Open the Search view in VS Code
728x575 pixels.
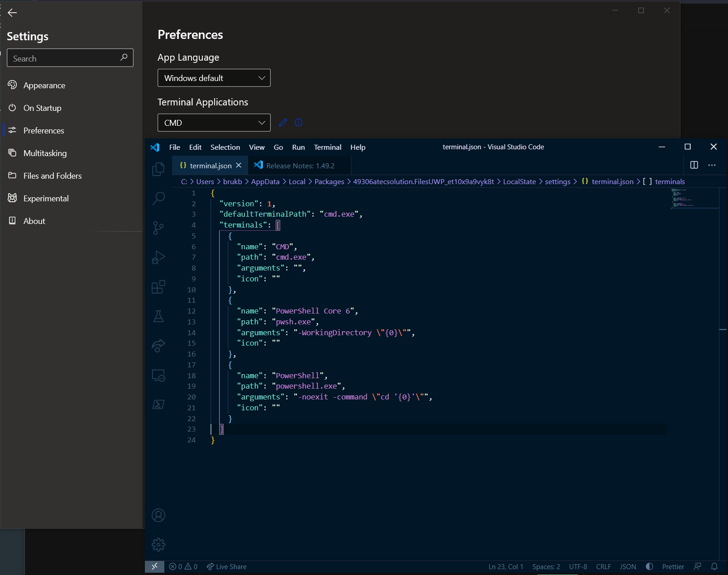pyautogui.click(x=158, y=199)
